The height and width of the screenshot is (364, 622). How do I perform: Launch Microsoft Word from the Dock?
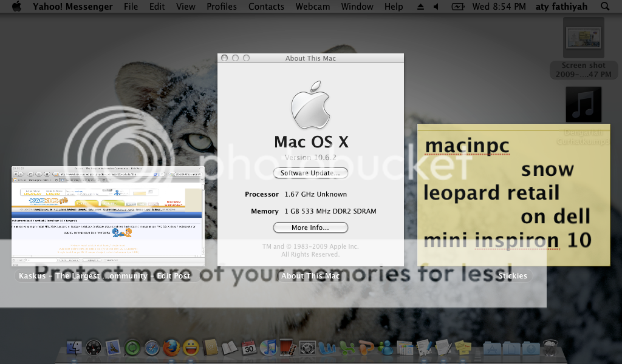point(327,348)
